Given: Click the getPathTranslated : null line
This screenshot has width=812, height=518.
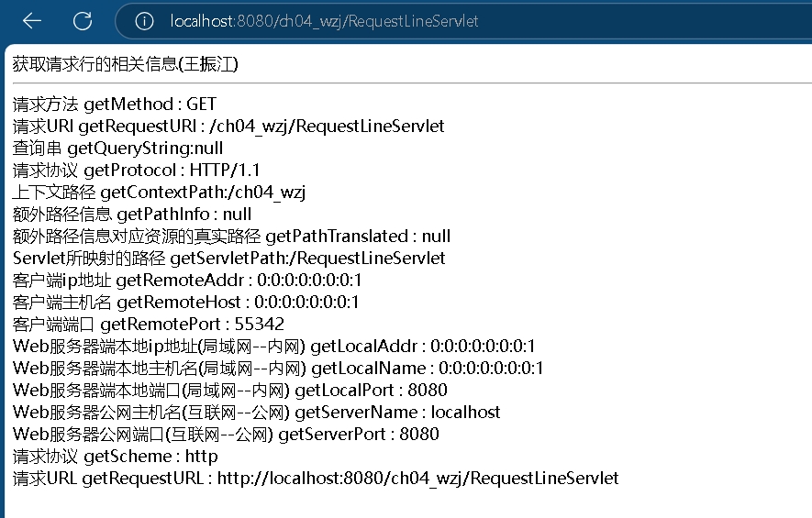Looking at the screenshot, I should (231, 237).
